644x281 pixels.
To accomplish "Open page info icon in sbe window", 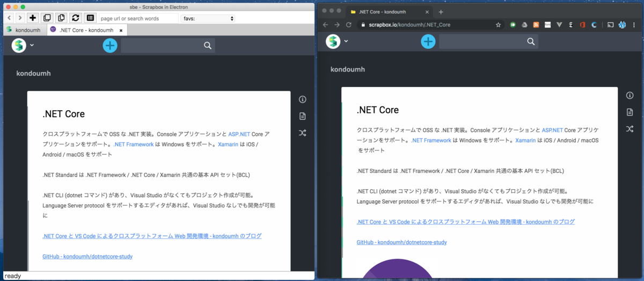I will coord(303,99).
